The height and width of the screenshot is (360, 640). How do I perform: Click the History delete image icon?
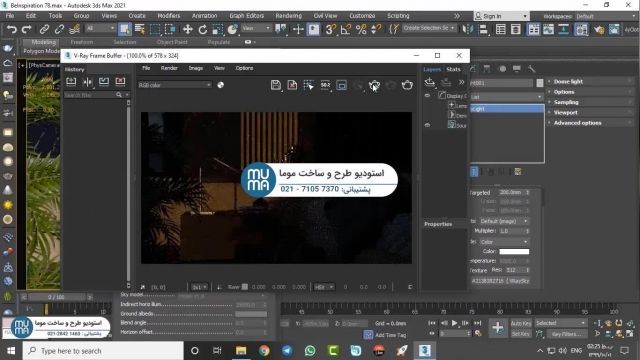click(120, 82)
